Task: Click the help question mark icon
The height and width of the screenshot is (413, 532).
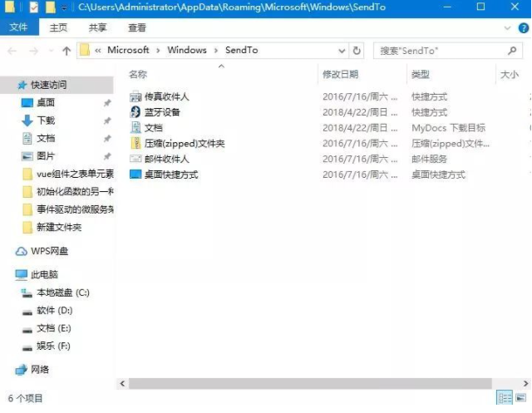Action: (x=523, y=27)
